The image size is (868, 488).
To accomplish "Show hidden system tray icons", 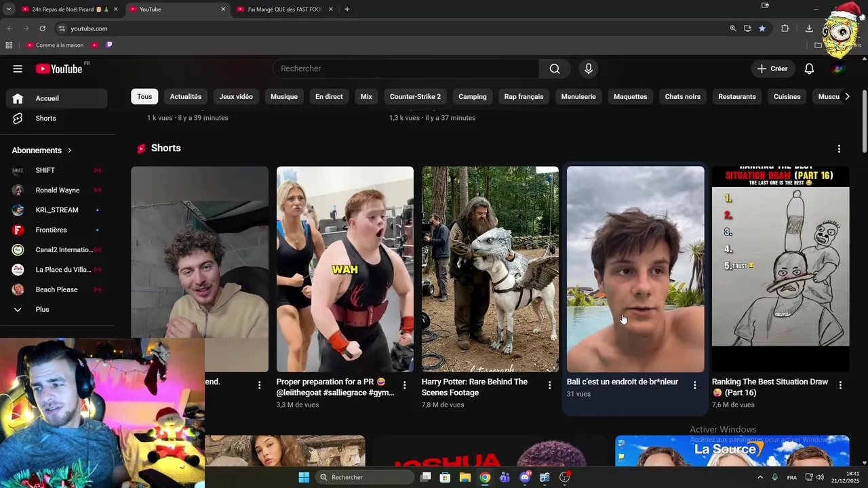I will pos(759,477).
